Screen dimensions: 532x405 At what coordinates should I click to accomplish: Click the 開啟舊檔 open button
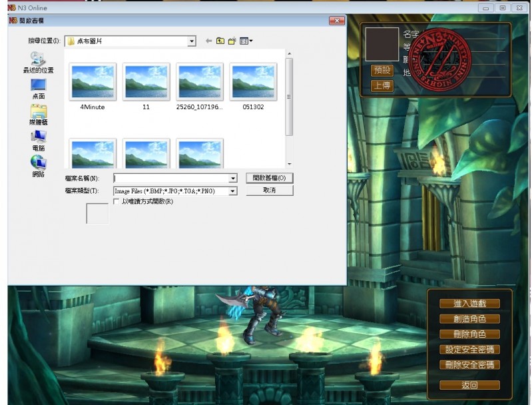click(x=270, y=178)
